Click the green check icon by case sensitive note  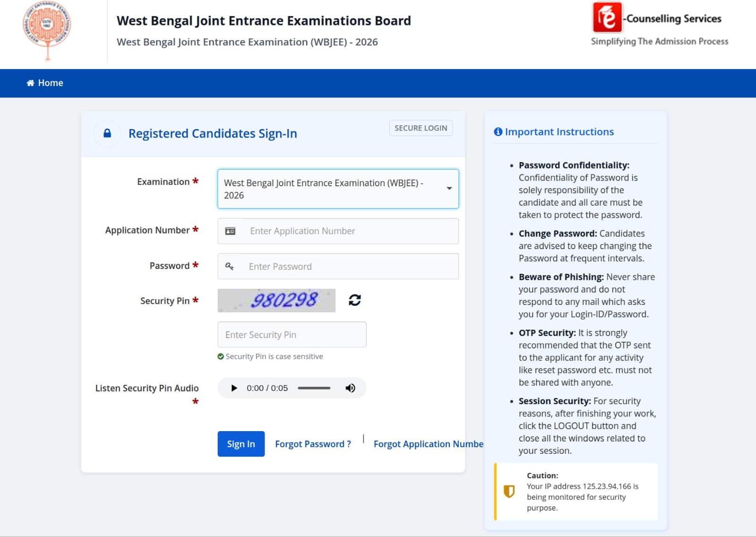[x=221, y=356]
